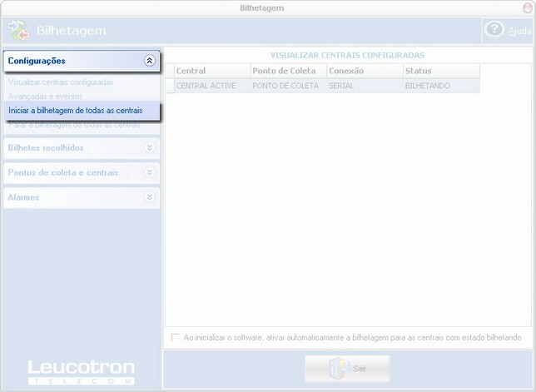Select the SERIAL connection cell
The height and width of the screenshot is (392, 536).
pos(365,86)
